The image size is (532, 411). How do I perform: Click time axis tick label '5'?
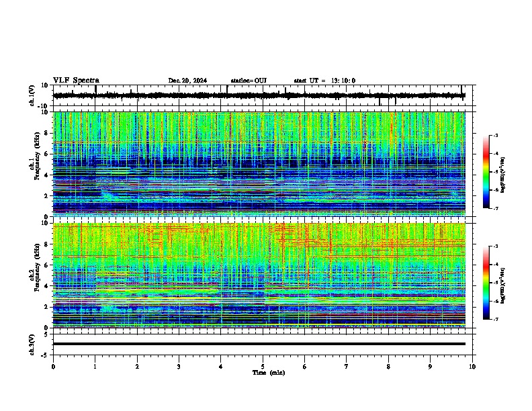click(263, 367)
